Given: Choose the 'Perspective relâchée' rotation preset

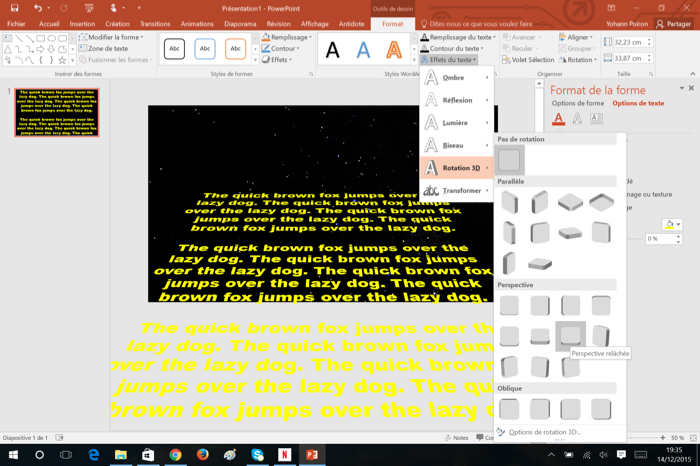Looking at the screenshot, I should [570, 334].
